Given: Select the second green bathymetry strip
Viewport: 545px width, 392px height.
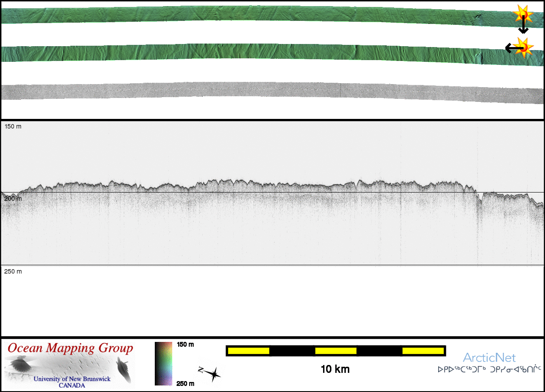Looking at the screenshot, I should pos(262,51).
